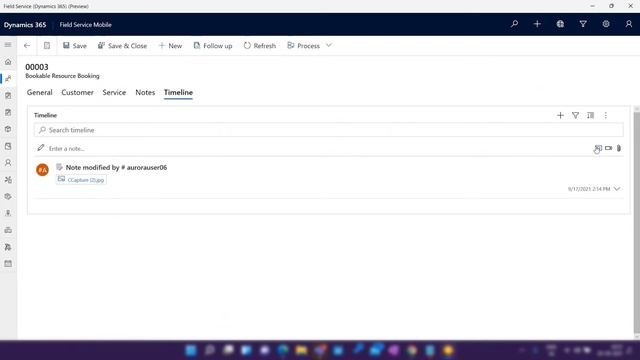Screen dimensions: 640x360
Task: Click Dynamics 365 header title
Action: pos(25,24)
